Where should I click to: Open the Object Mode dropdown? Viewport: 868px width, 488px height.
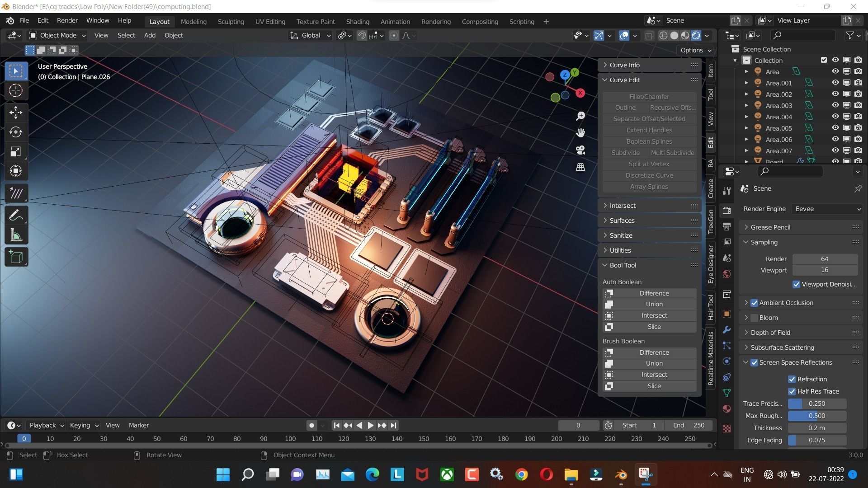click(x=57, y=35)
